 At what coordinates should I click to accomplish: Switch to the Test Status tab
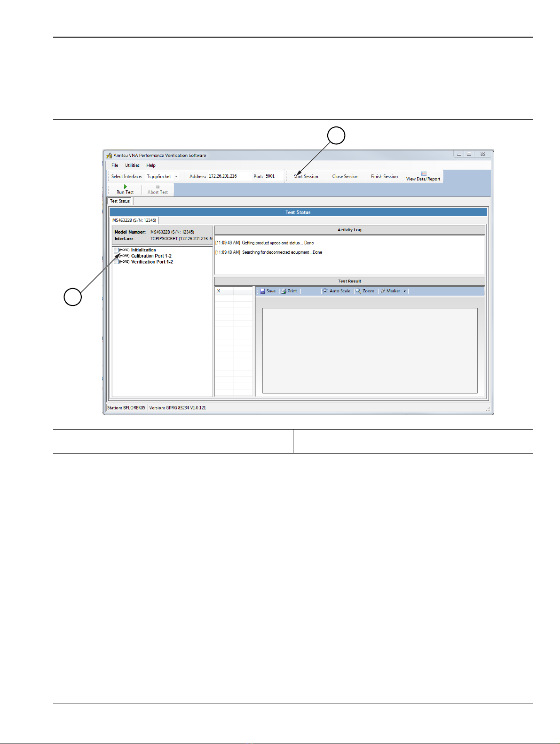coord(120,201)
